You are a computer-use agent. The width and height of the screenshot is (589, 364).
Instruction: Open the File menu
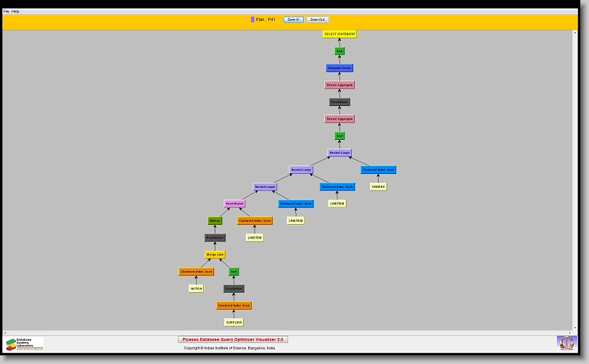7,12
